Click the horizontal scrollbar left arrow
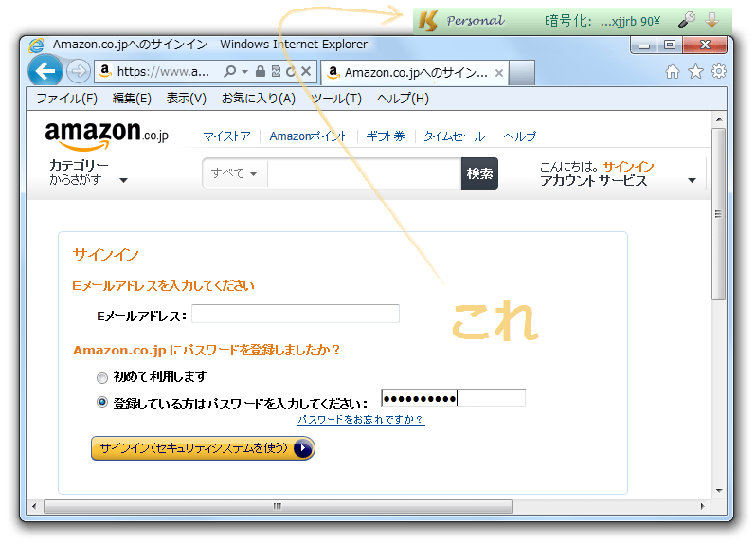 [34, 506]
